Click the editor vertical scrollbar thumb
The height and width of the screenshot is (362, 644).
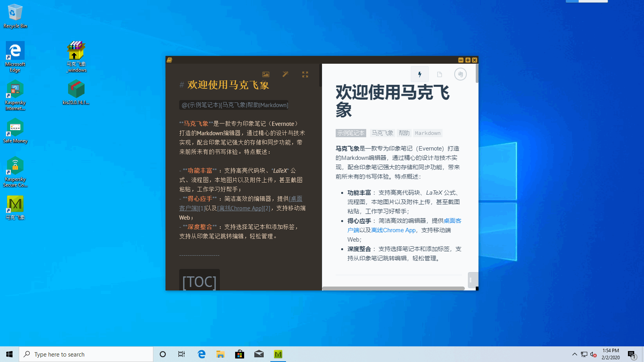point(320,75)
